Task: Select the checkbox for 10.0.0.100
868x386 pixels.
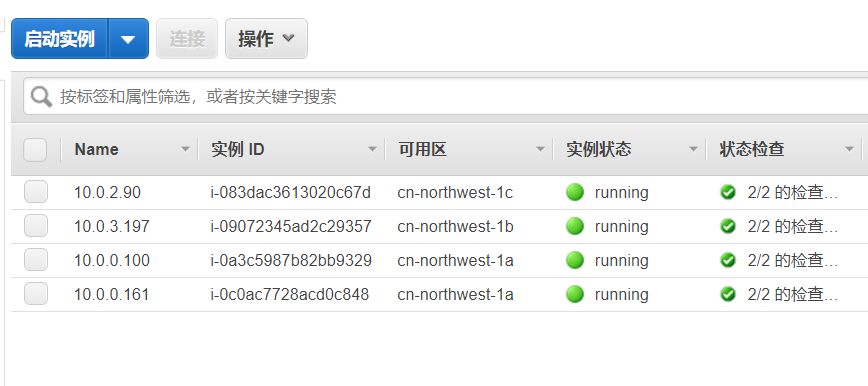Action: 36,260
